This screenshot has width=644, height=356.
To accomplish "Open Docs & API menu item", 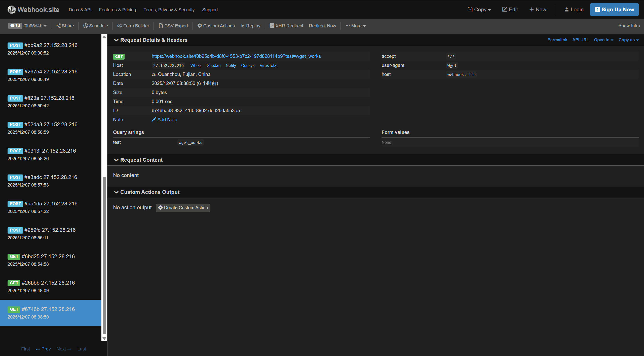I will click(x=80, y=10).
